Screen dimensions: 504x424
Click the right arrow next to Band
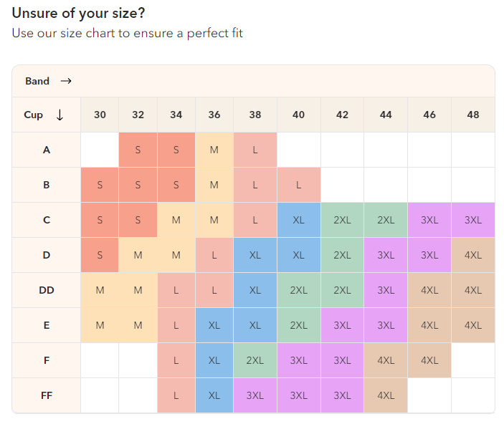66,81
